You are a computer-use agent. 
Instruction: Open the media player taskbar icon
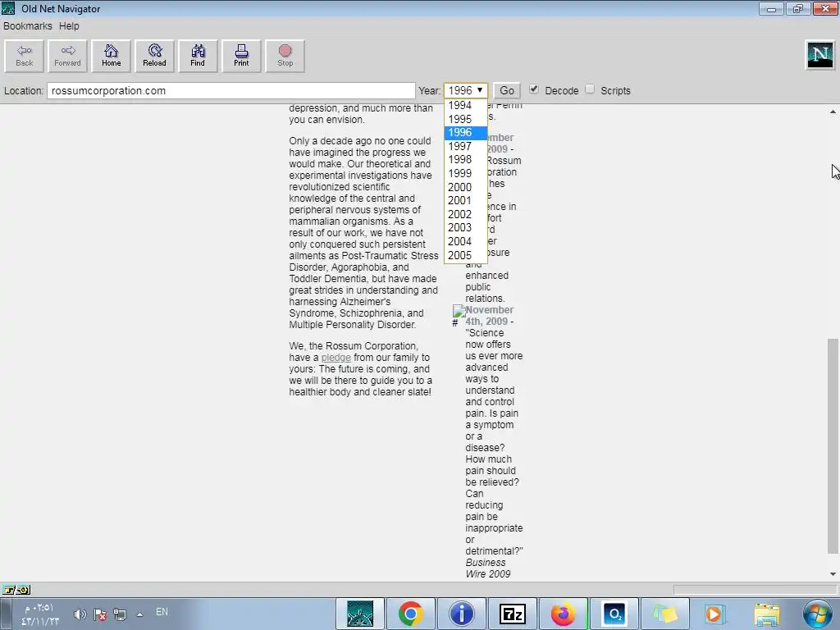pyautogui.click(x=714, y=614)
